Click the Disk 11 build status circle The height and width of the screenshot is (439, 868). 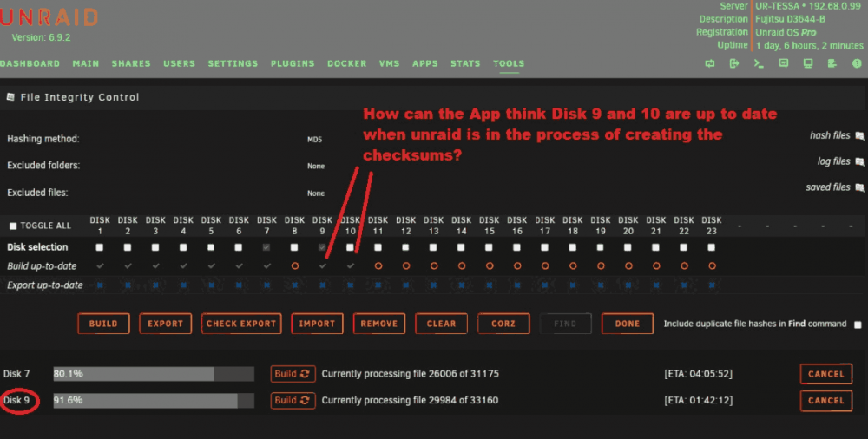pos(378,266)
